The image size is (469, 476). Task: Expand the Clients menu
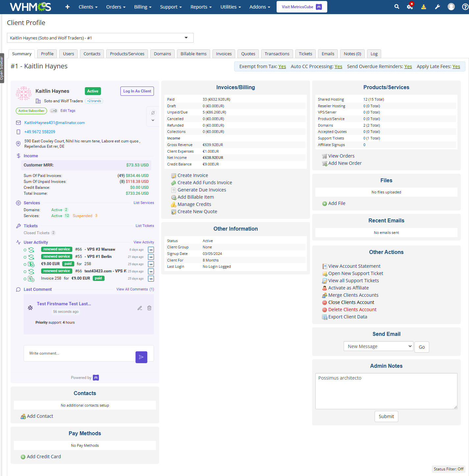click(x=88, y=7)
